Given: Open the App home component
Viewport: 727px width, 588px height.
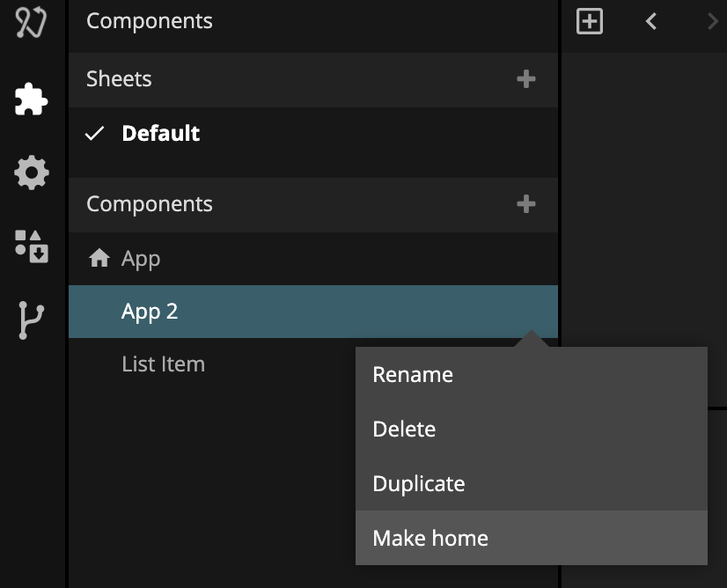Looking at the screenshot, I should coord(141,259).
